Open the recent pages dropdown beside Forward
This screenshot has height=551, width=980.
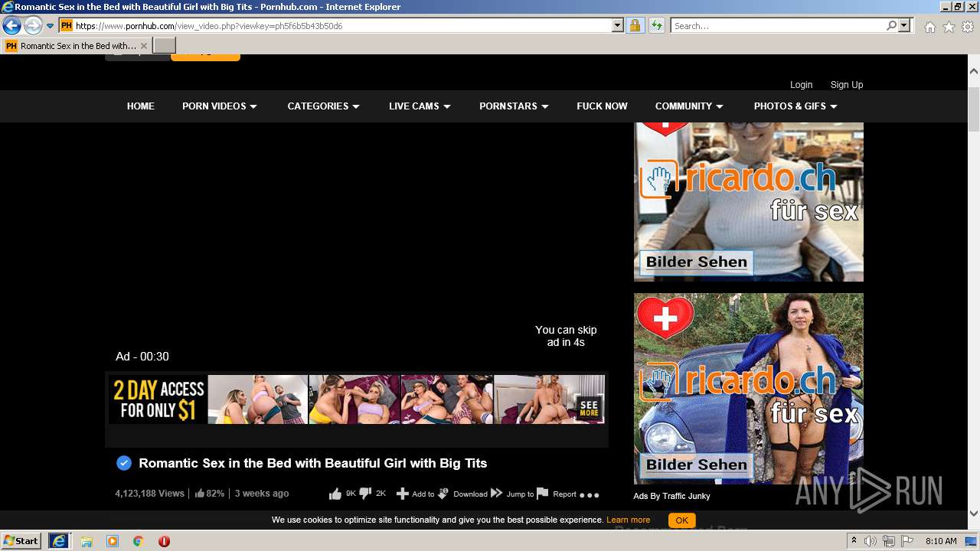coord(50,26)
